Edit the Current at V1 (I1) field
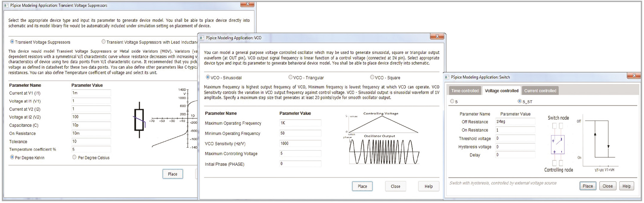 click(x=91, y=93)
